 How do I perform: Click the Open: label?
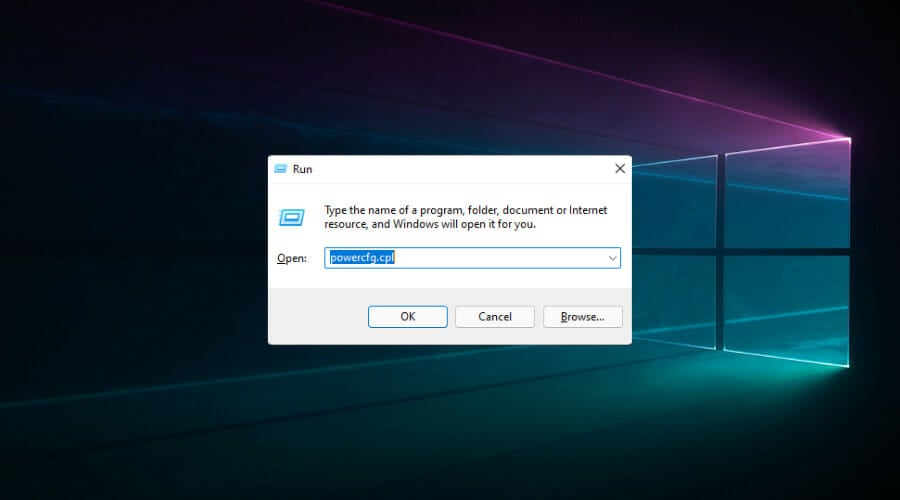point(292,258)
